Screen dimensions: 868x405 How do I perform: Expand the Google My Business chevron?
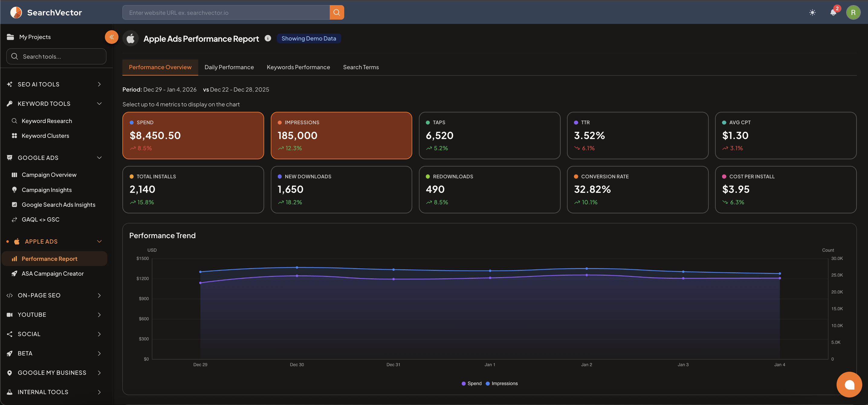(99, 373)
